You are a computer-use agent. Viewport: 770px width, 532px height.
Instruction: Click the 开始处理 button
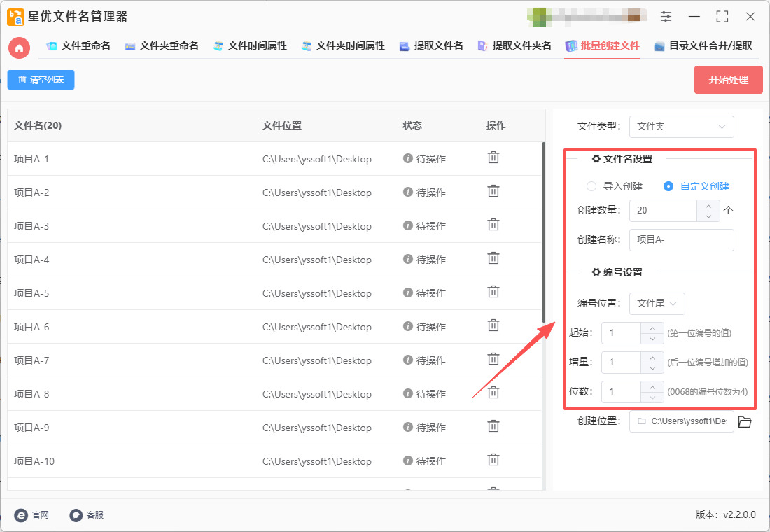click(728, 80)
